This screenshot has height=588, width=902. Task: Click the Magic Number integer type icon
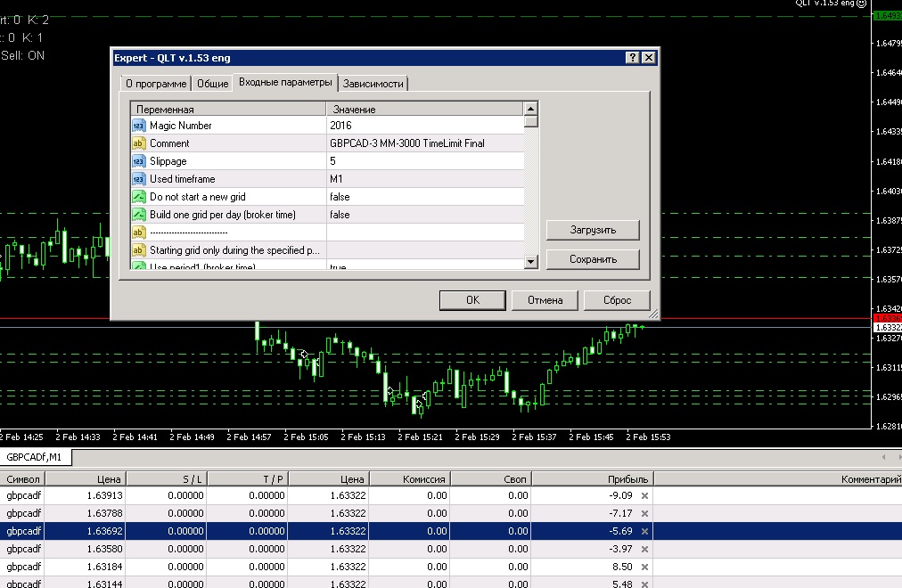(139, 126)
